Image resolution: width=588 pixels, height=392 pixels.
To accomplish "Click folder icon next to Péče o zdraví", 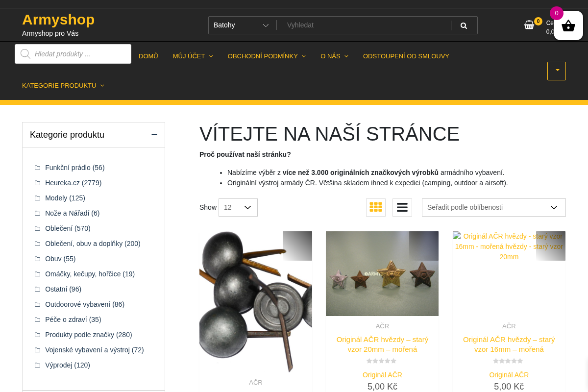I will (37, 319).
